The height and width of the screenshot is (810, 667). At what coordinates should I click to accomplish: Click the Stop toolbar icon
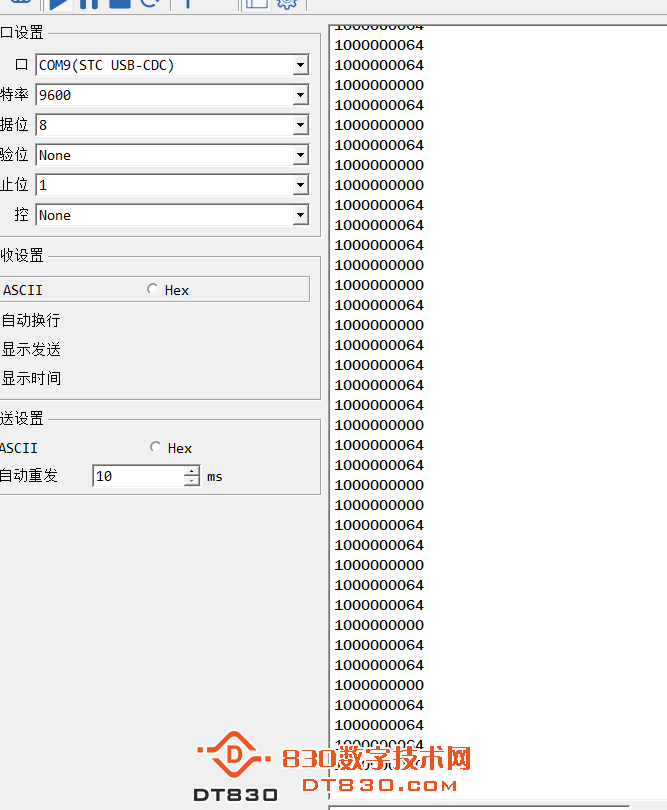120,3
